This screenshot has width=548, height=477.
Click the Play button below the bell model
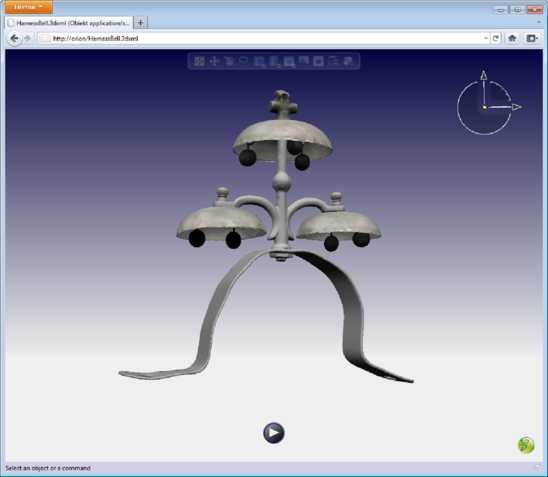pos(274,433)
